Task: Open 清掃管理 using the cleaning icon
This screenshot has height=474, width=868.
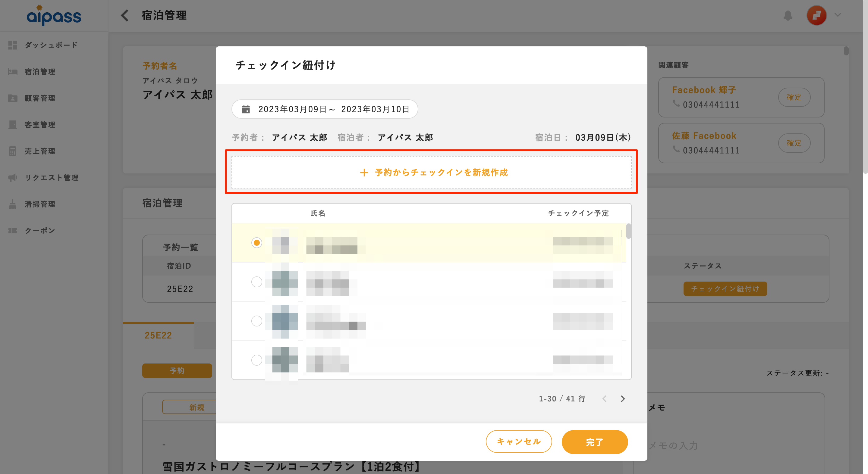Action: 13,204
